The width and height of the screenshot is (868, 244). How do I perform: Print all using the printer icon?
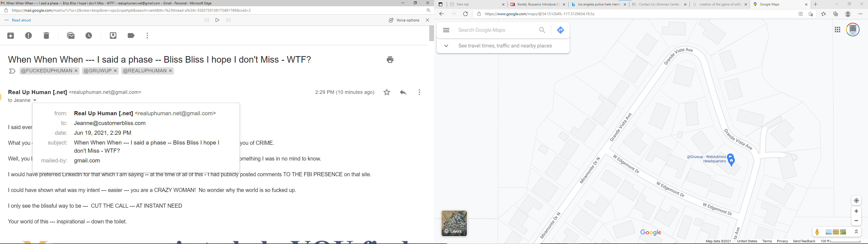[390, 60]
